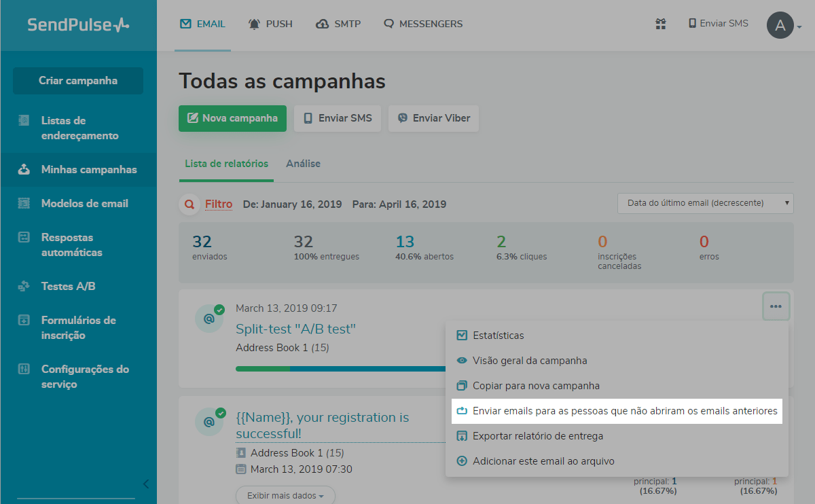
Task: Click the export icon beside Exportar relatório
Action: (462, 436)
